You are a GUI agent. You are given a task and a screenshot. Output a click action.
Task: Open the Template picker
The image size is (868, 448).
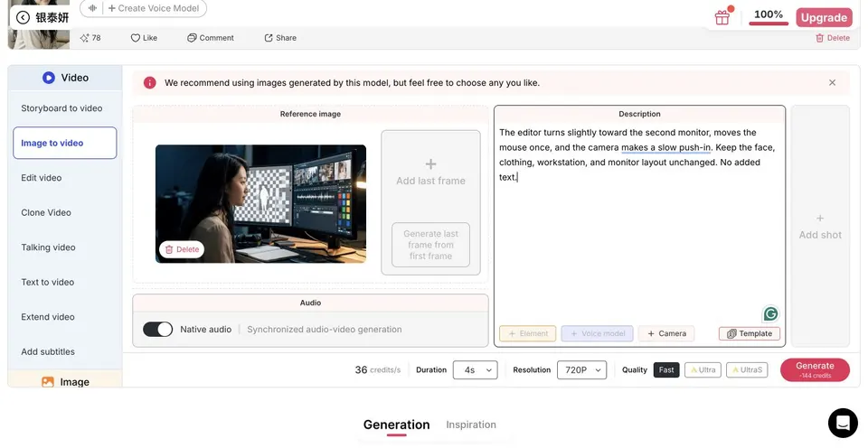pyautogui.click(x=749, y=333)
